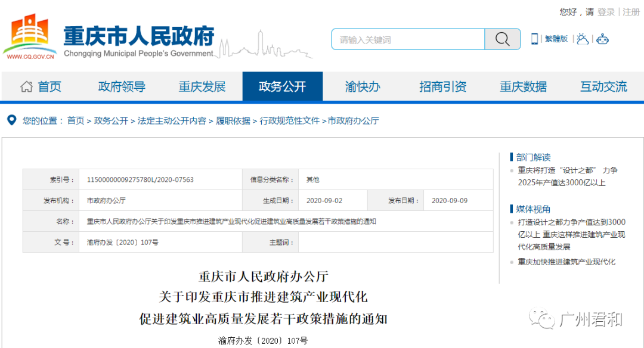Screen dimensions: 644x348
Task: Click the document name row in table
Action: tap(258, 221)
